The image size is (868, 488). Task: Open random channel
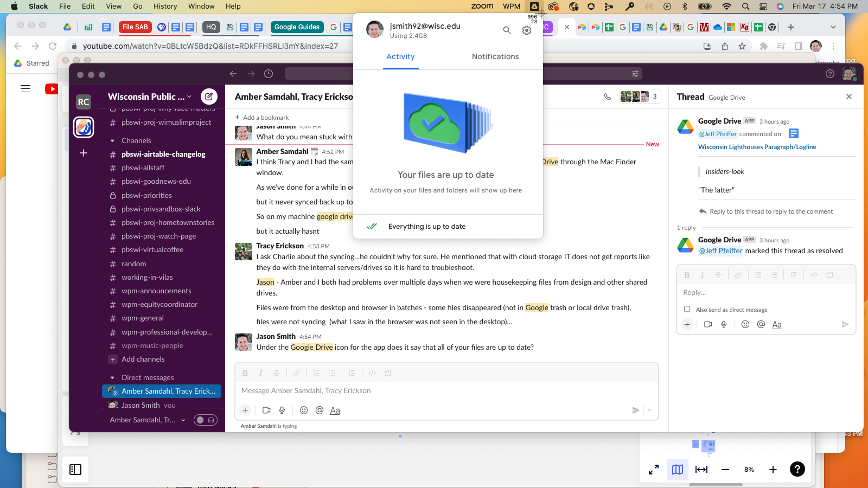click(134, 264)
